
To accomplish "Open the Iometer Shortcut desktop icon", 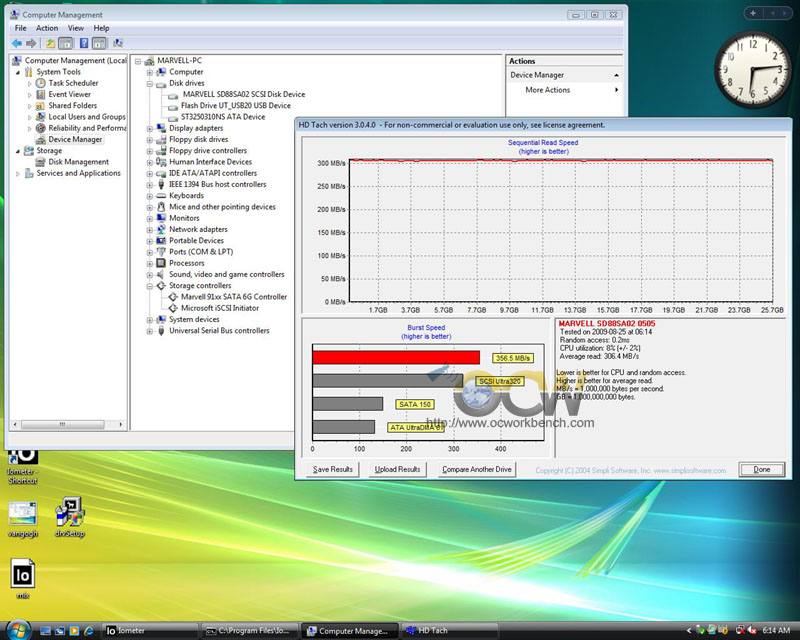I will click(x=22, y=465).
